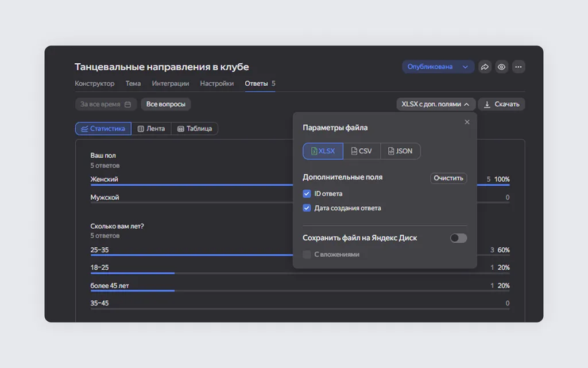Click the 35–45 age row label
The width and height of the screenshot is (588, 368).
coord(99,303)
